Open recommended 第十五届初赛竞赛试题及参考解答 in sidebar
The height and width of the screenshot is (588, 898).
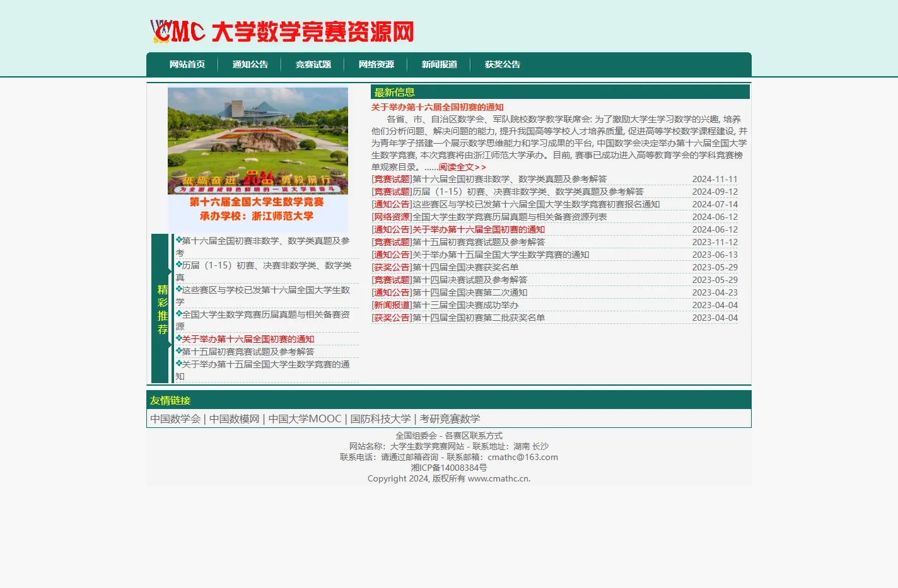click(248, 352)
